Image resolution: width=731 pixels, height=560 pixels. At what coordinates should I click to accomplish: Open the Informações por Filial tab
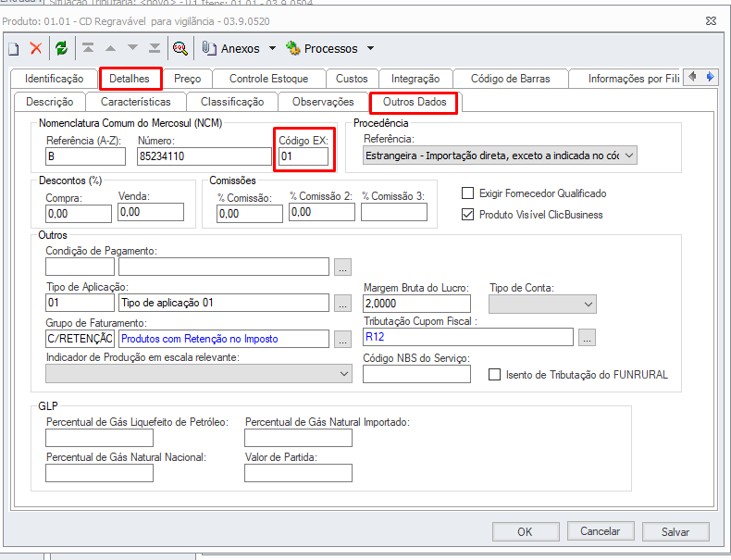tap(626, 79)
